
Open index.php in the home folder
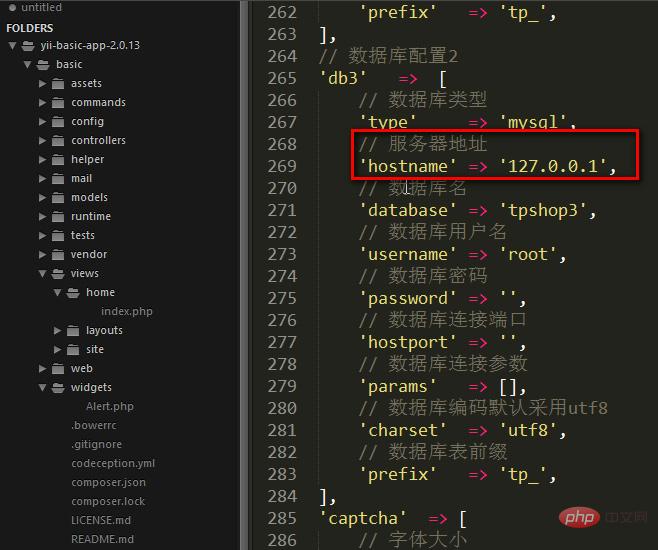126,312
